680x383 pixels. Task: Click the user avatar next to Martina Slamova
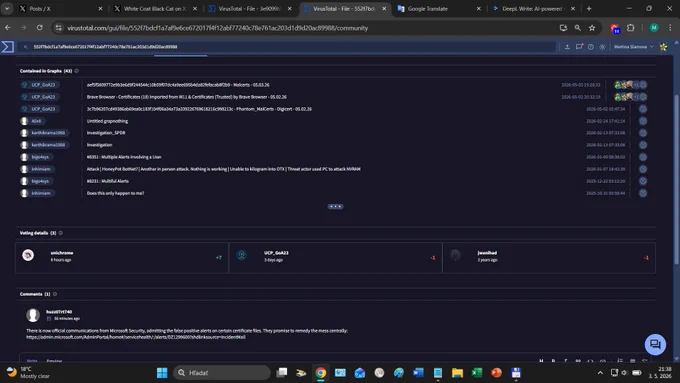tap(664, 46)
